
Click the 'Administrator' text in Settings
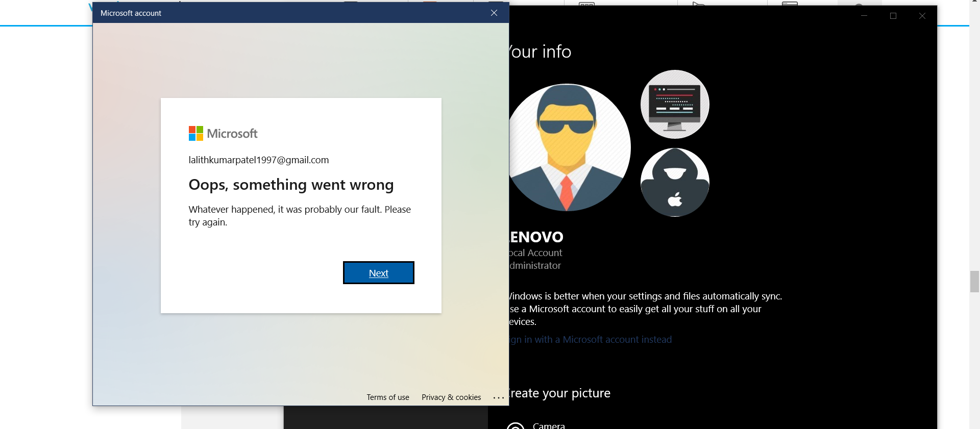535,266
